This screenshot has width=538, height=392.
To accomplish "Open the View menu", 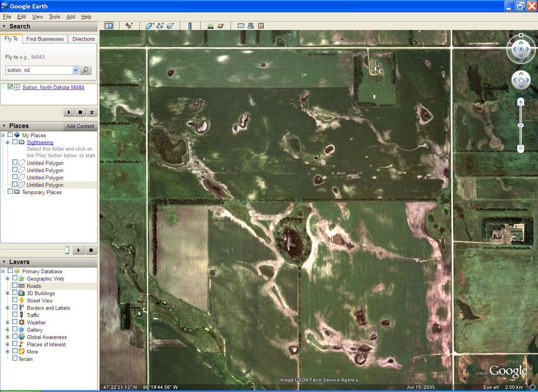I will tap(38, 17).
